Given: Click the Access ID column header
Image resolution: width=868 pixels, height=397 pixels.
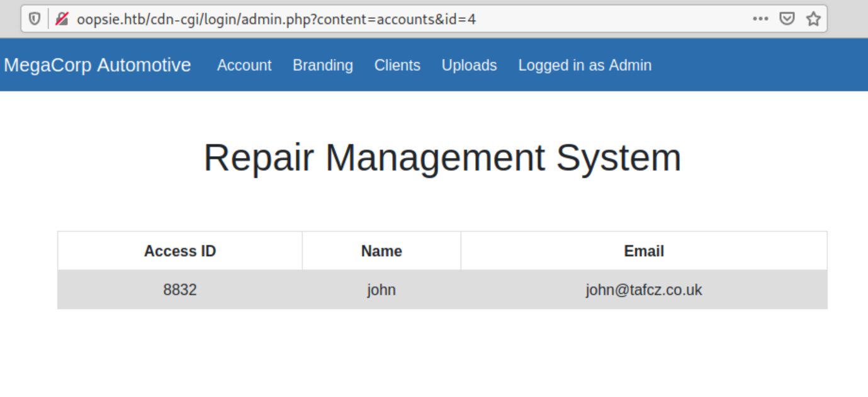Looking at the screenshot, I should (180, 251).
